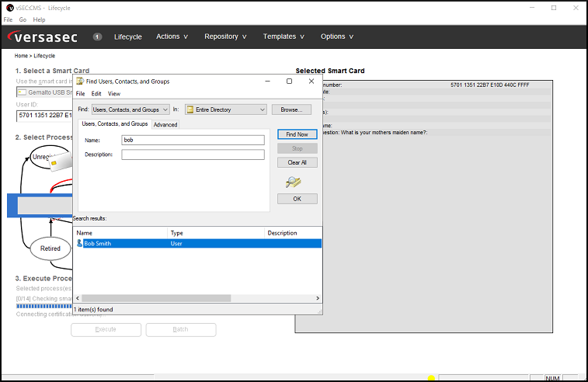The height and width of the screenshot is (382, 588).
Task: Open File menu in Find Users dialog
Action: 80,93
